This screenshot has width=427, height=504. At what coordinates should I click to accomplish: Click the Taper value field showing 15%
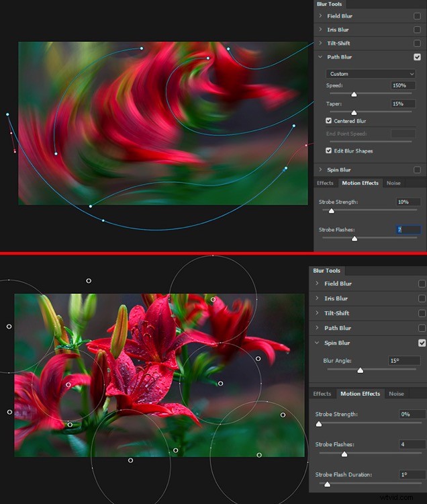(x=404, y=103)
